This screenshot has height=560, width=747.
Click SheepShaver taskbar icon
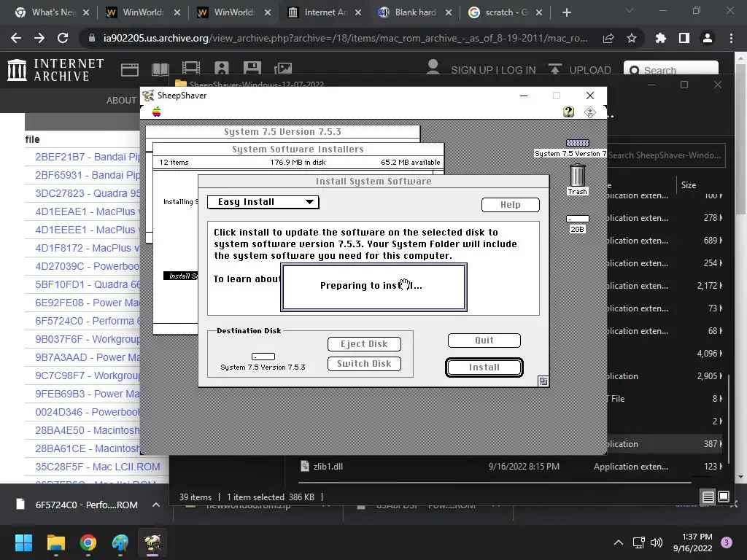pos(152,542)
